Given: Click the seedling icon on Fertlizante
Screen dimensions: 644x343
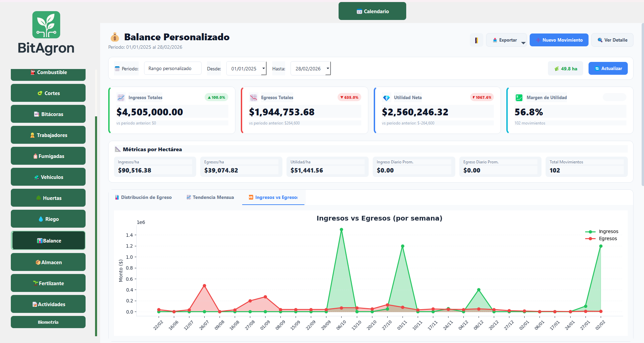Looking at the screenshot, I should [x=36, y=283].
